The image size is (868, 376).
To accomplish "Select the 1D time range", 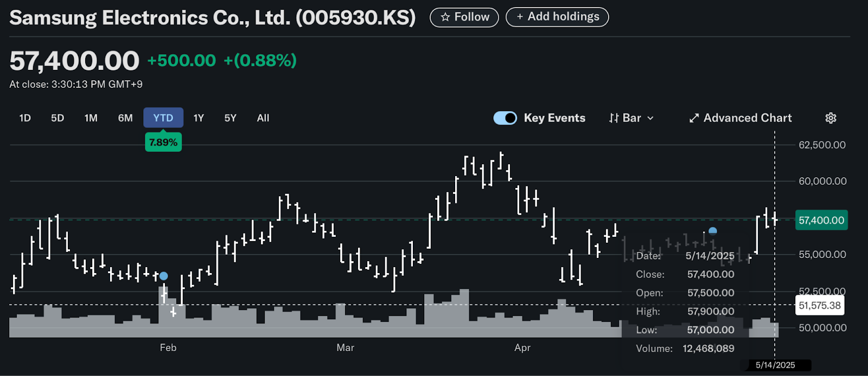I will coord(25,118).
